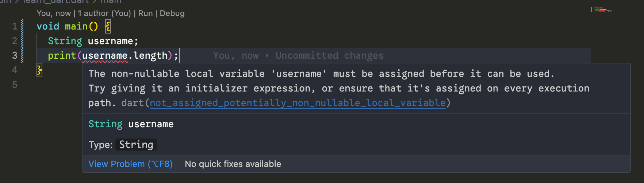
Task: Click the minimap code preview
Action: pos(601,10)
